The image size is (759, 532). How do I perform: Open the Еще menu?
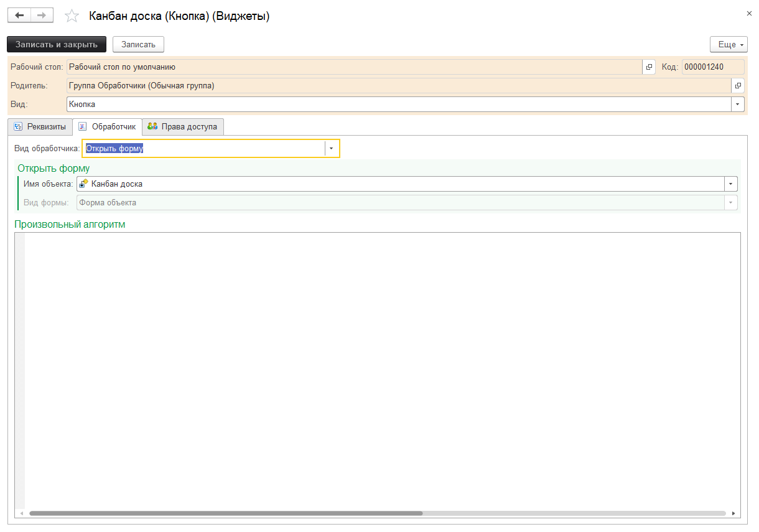727,45
